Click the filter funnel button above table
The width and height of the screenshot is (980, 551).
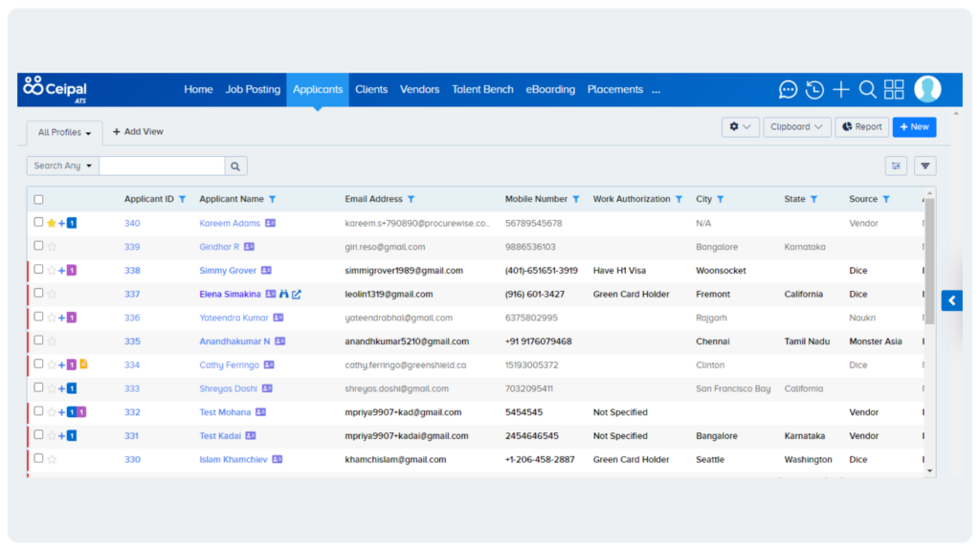click(924, 165)
